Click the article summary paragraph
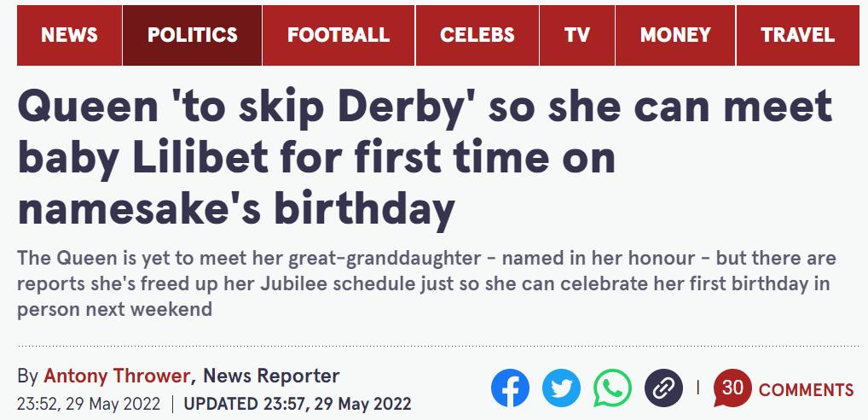868x420 pixels. click(x=426, y=283)
